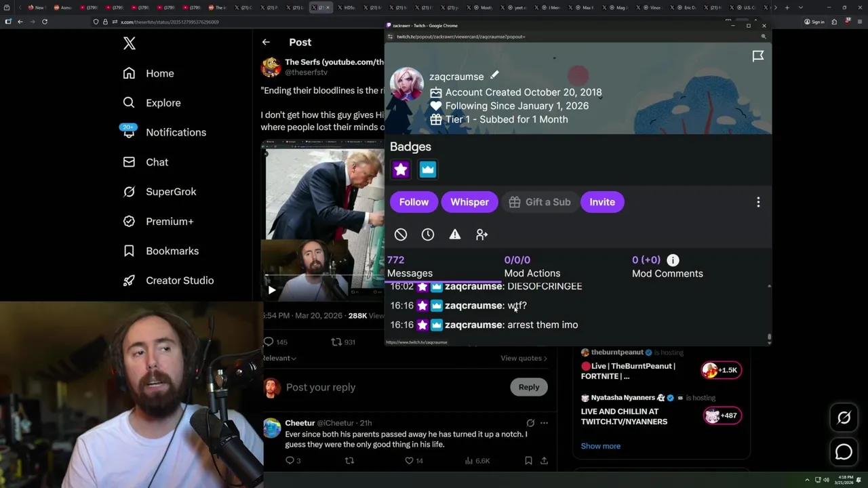Screen dimensions: 868x488
Task: Open Home in the X sidebar
Action: click(149, 73)
